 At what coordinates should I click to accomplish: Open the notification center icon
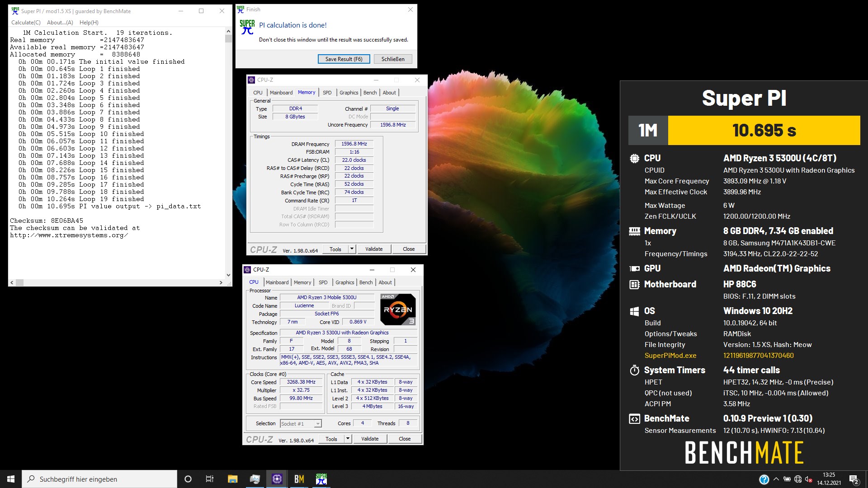pos(854,479)
